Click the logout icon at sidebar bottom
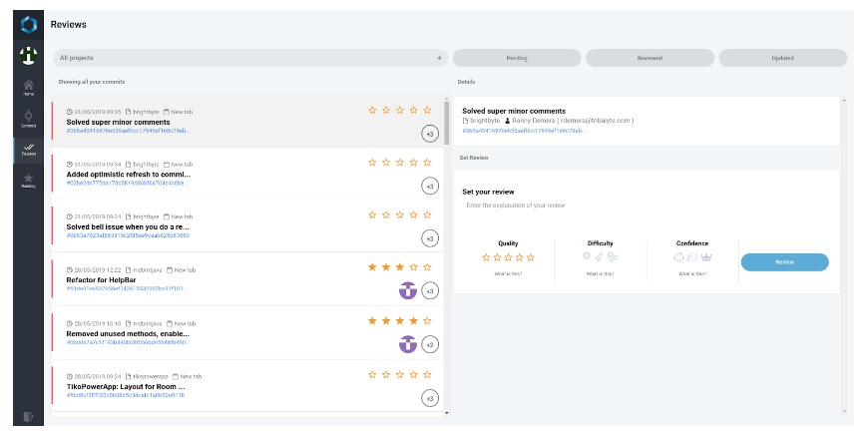This screenshot has height=436, width=868. pos(29,415)
